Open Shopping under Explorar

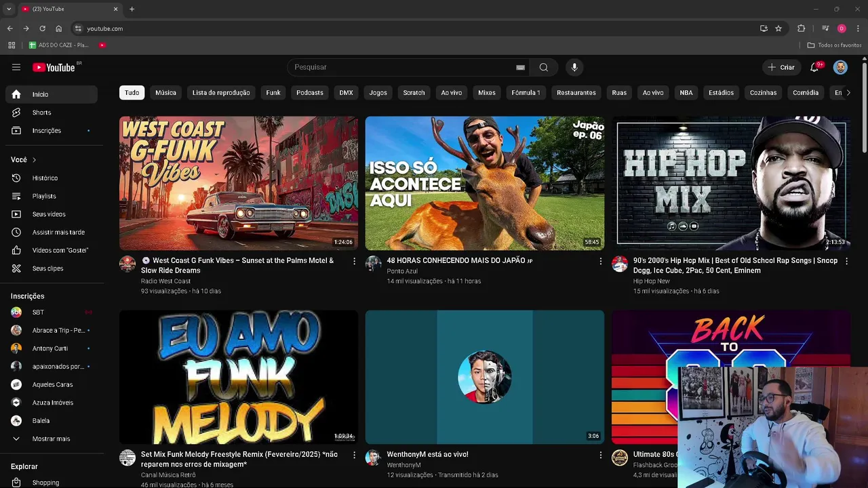[x=52, y=482]
